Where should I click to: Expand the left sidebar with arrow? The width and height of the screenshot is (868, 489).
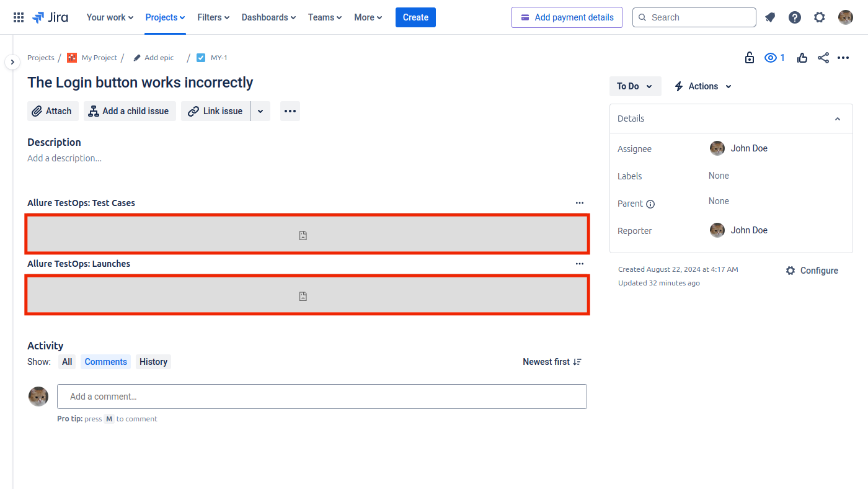pos(12,62)
